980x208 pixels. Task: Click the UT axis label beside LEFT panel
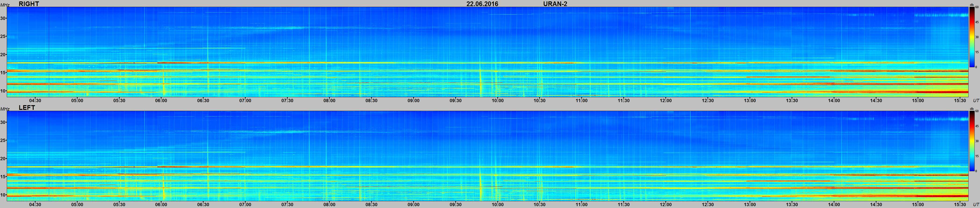(976, 204)
